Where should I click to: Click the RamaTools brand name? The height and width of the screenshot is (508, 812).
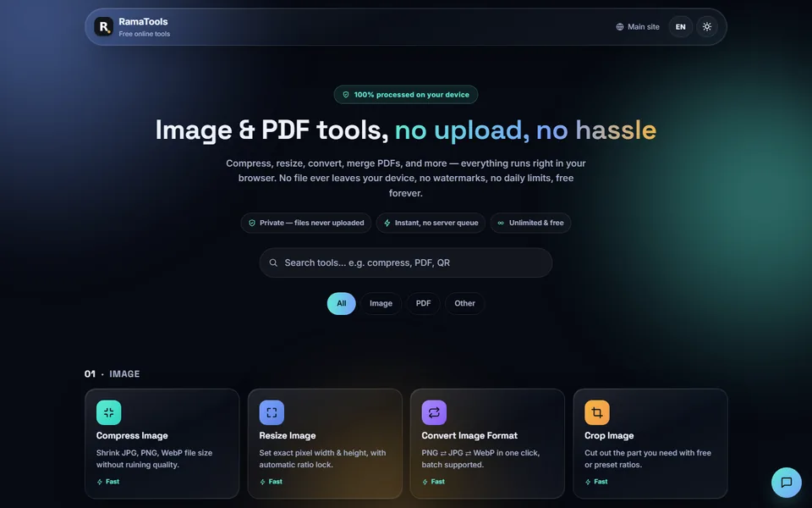tap(143, 22)
